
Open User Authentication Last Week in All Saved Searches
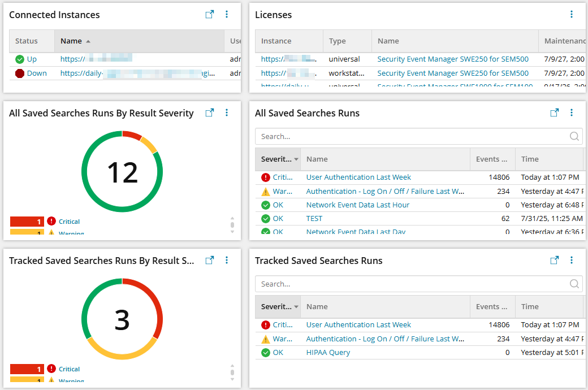click(x=358, y=177)
